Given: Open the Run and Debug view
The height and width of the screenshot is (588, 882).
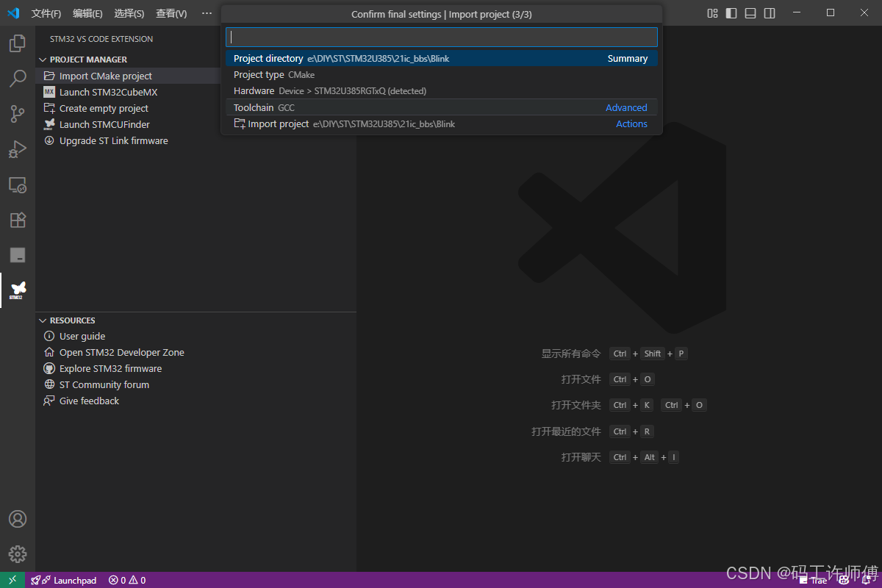Looking at the screenshot, I should click(18, 149).
